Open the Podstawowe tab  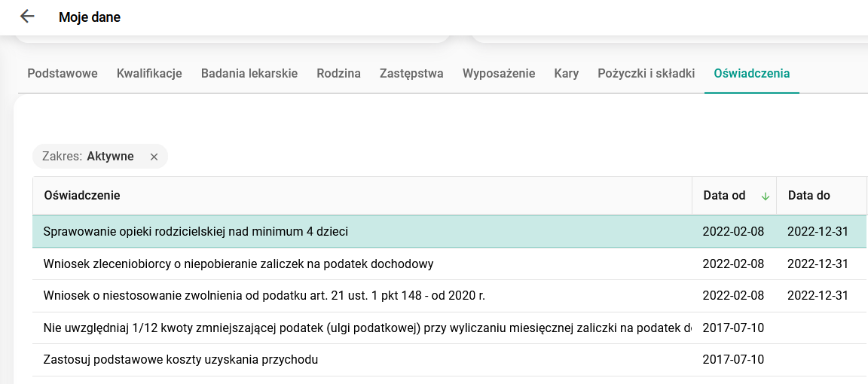pos(63,74)
